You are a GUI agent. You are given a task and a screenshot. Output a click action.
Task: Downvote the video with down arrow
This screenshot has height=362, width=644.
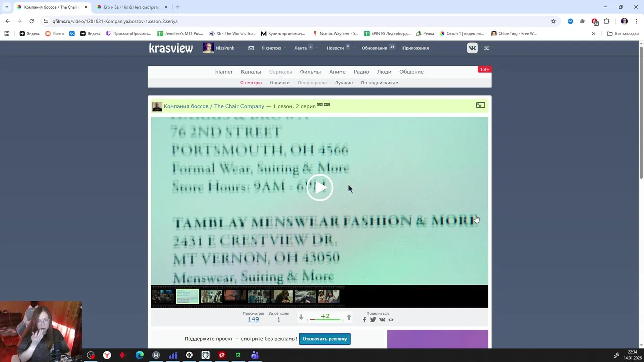(x=301, y=317)
